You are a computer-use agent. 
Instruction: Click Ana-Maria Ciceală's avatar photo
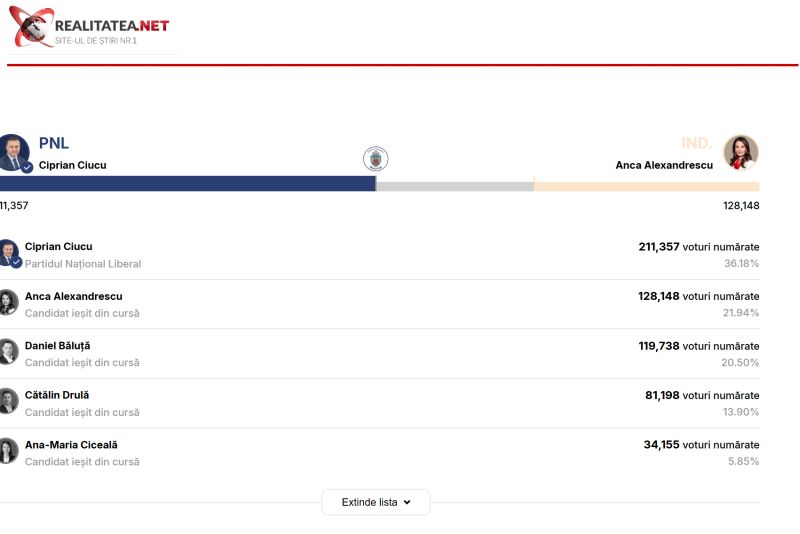[8, 451]
